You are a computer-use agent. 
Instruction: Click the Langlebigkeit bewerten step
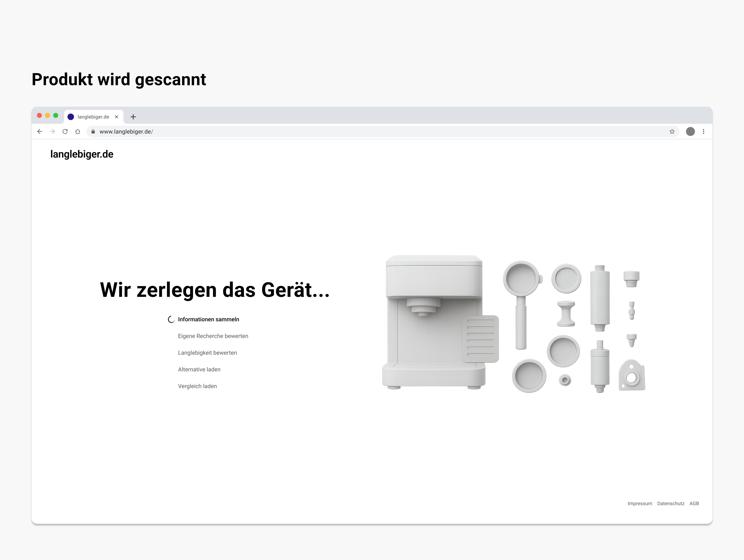pos(207,353)
